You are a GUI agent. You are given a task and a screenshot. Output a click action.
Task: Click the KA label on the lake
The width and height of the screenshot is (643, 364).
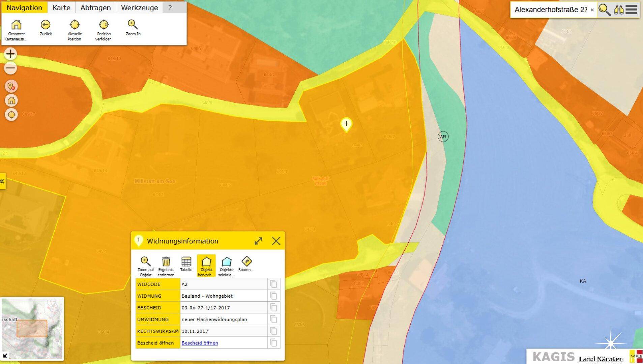[x=583, y=281]
